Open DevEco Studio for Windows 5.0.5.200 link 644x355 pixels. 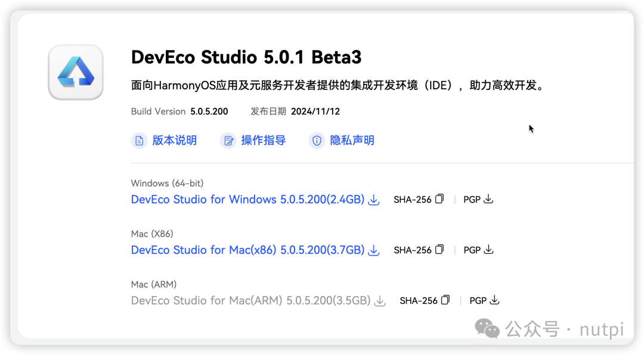(247, 200)
